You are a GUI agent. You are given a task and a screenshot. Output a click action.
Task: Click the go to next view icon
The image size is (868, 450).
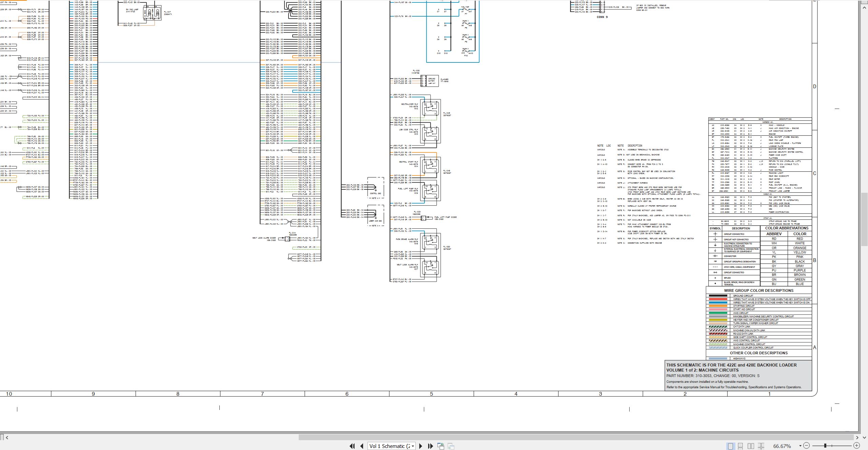click(x=451, y=446)
